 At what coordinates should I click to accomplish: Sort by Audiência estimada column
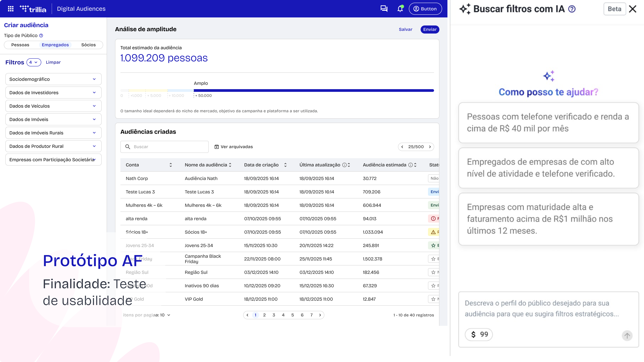point(415,165)
